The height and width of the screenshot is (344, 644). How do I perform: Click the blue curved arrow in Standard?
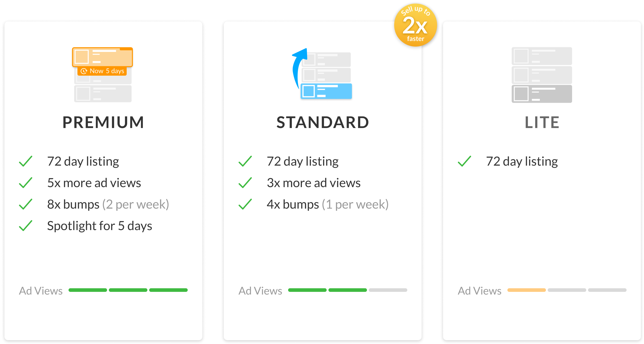299,68
